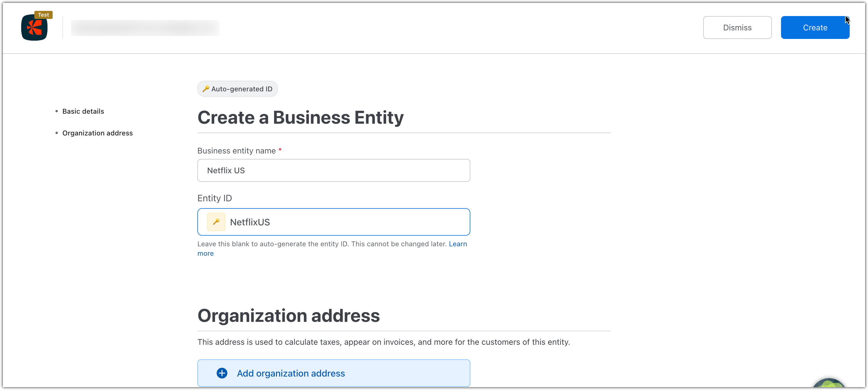The width and height of the screenshot is (868, 390).
Task: Click the bullet beside Basic details
Action: pyautogui.click(x=57, y=111)
